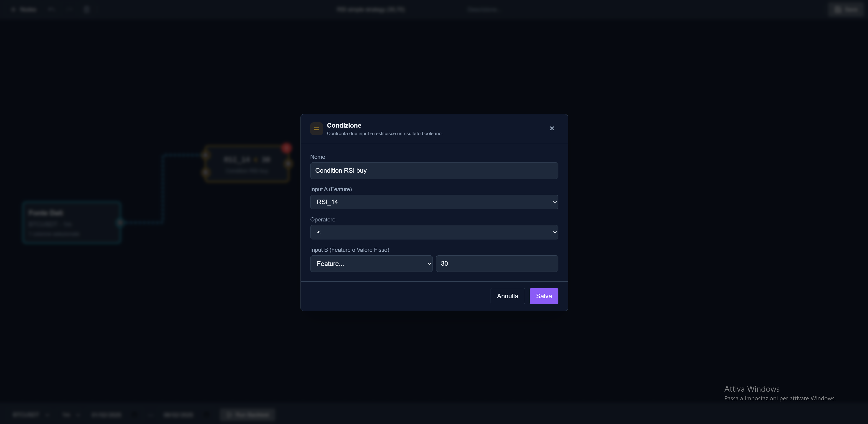
Task: Expand the Input B Feature... dropdown
Action: tap(371, 264)
